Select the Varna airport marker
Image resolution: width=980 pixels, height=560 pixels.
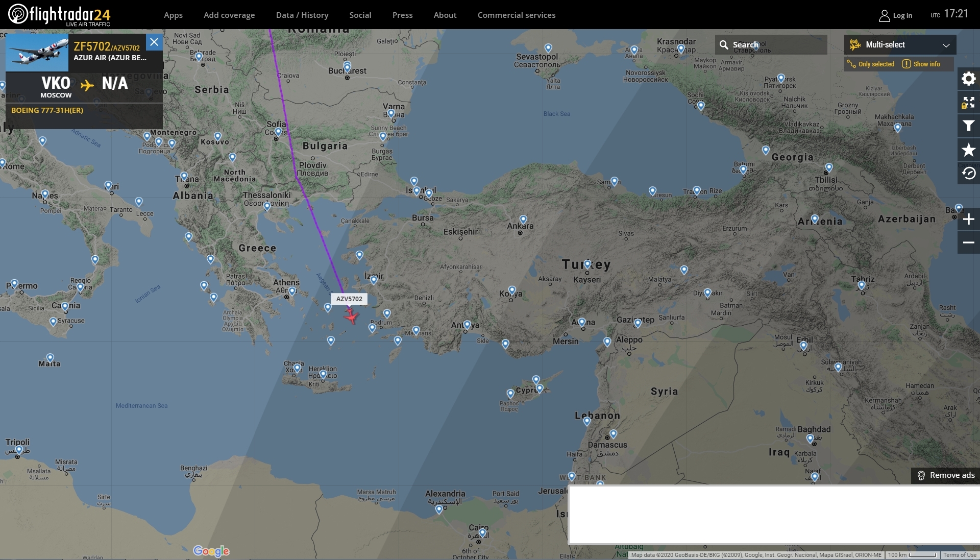tap(391, 113)
